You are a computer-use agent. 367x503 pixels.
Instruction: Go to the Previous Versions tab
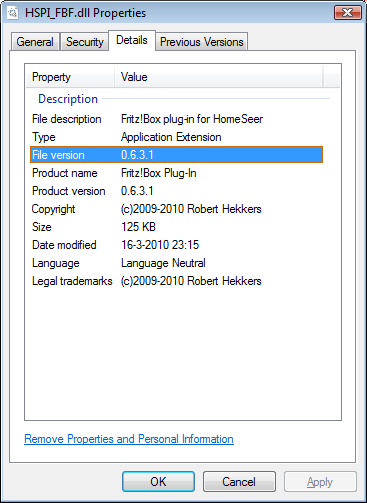[x=202, y=42]
